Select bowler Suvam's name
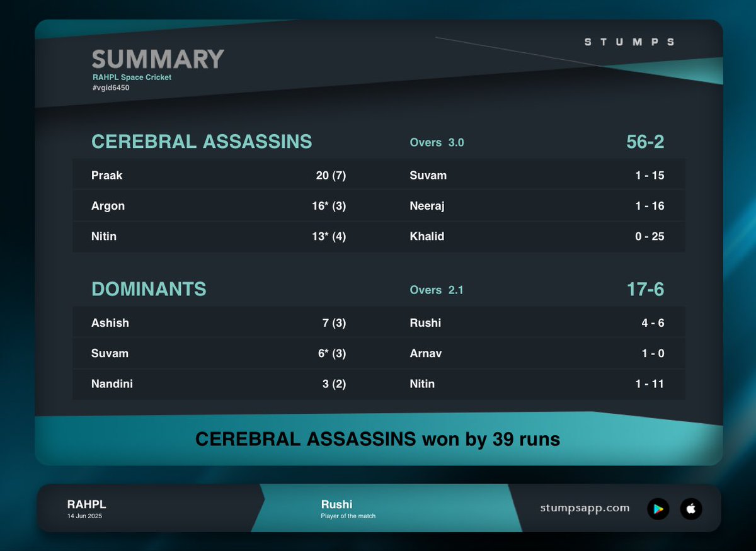Image resolution: width=756 pixels, height=551 pixels. (428, 175)
